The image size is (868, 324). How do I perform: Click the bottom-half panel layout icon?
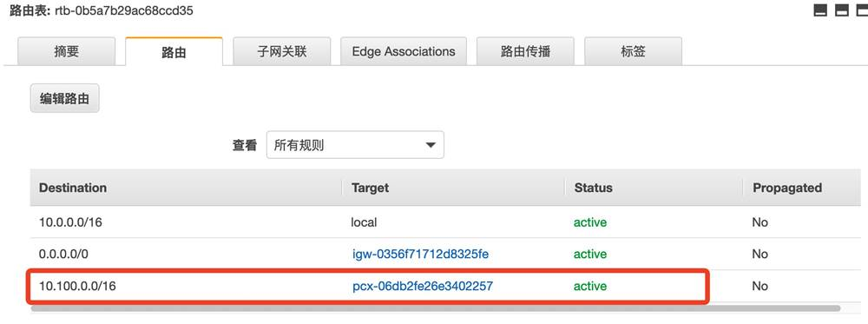point(820,10)
